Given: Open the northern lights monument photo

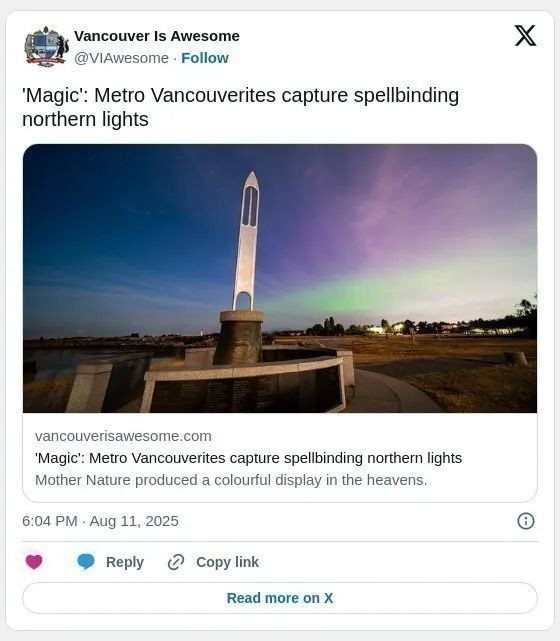Looking at the screenshot, I should [280, 278].
